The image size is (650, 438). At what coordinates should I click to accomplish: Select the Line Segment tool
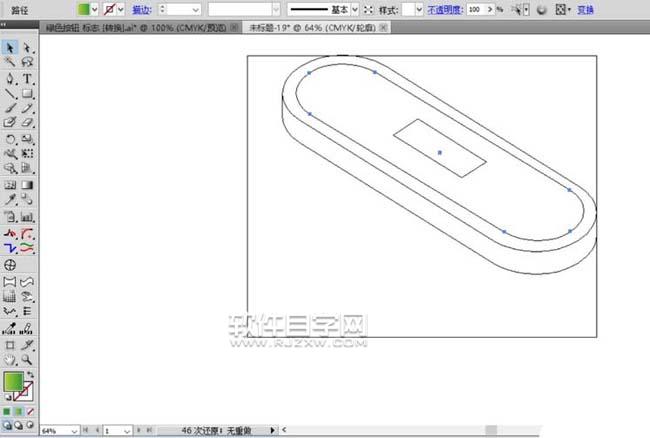[x=10, y=93]
